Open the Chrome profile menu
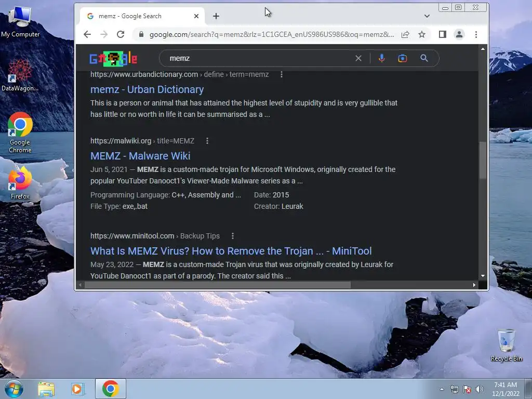 coord(459,34)
